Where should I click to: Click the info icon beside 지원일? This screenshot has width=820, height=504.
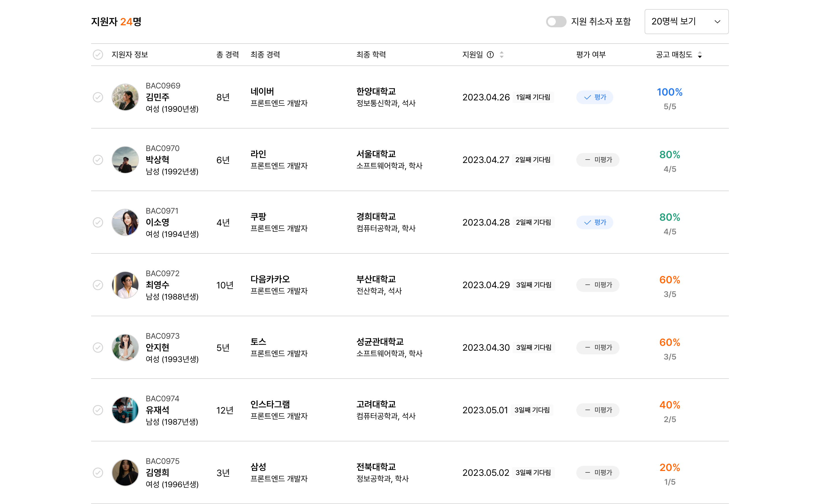[490, 55]
